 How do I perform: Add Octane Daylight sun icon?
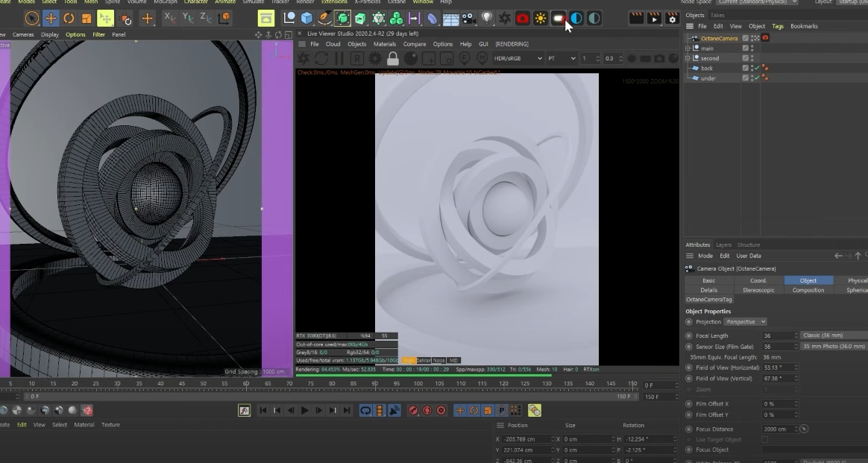point(541,18)
